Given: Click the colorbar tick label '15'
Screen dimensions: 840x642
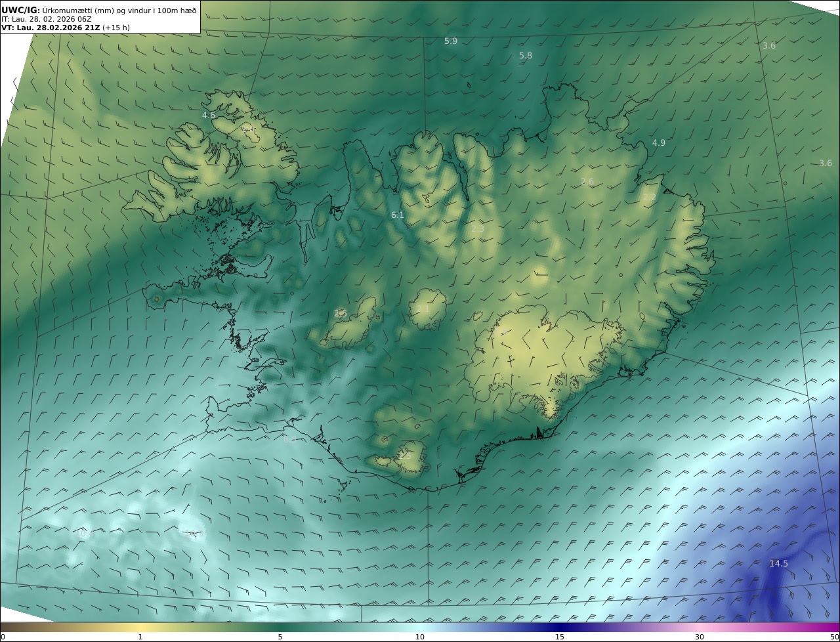Looking at the screenshot, I should point(560,637).
